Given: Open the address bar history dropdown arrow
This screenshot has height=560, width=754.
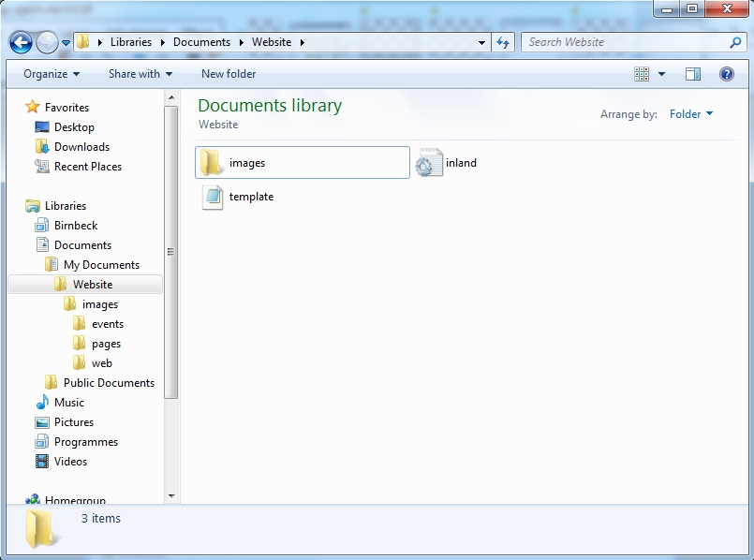Looking at the screenshot, I should pyautogui.click(x=481, y=42).
